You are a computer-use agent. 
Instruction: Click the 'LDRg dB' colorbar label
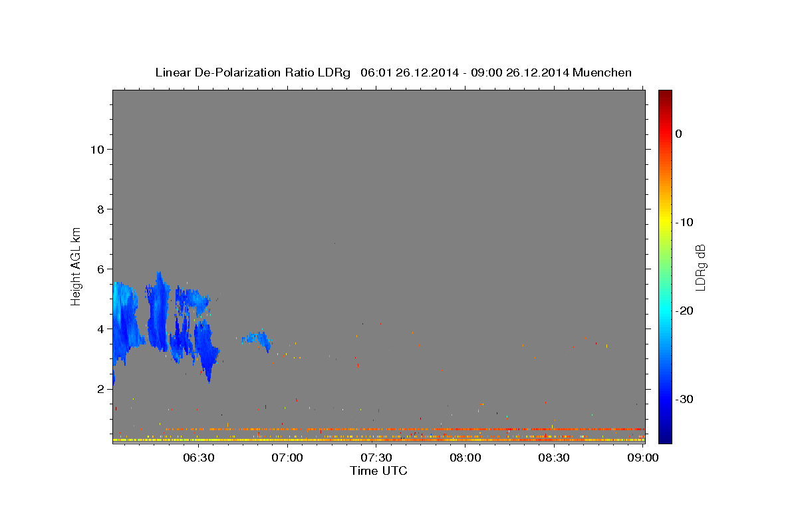click(700, 267)
